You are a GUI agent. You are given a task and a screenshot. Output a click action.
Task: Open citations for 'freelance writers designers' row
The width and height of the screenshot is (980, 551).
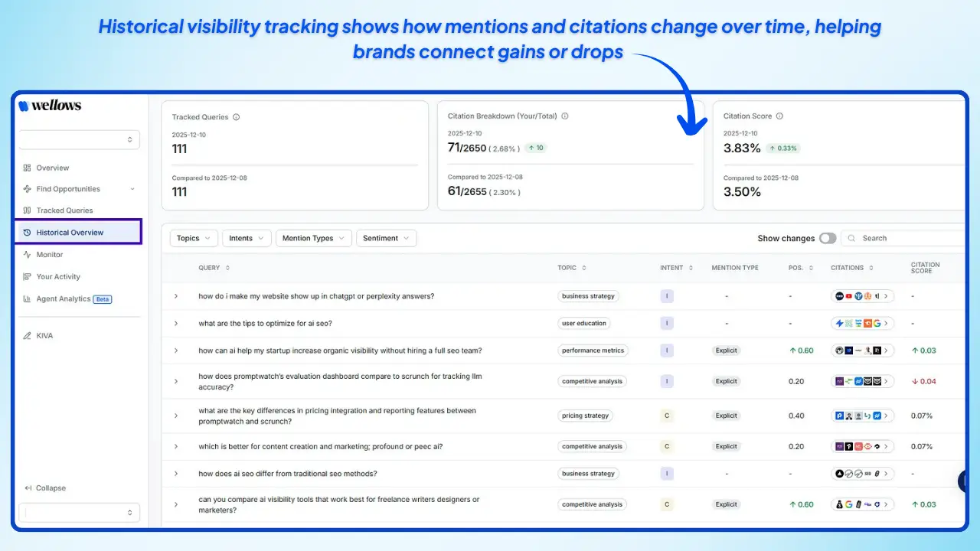863,504
